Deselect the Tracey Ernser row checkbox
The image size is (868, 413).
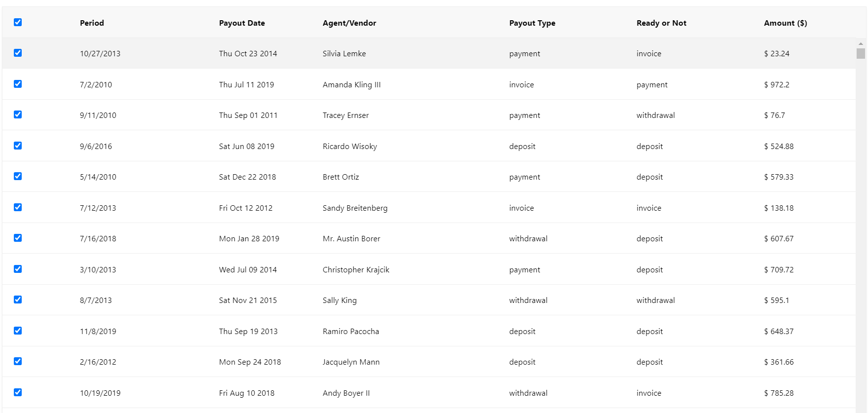[18, 114]
